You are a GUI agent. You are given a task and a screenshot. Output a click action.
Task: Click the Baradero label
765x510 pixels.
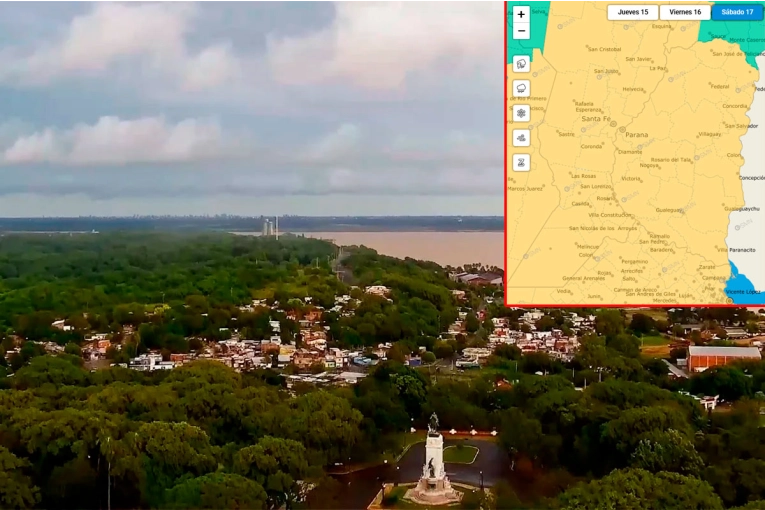tap(661, 250)
